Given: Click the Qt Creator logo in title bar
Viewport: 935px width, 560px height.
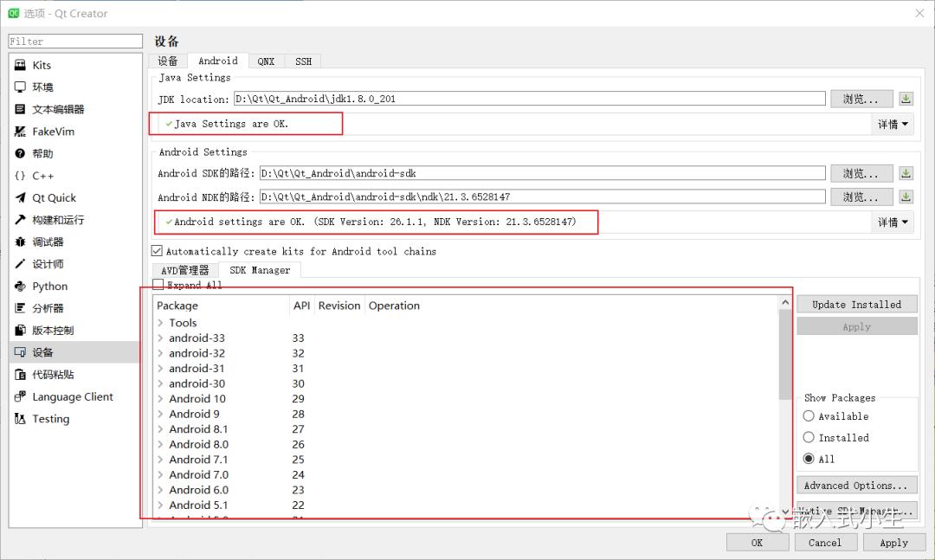Looking at the screenshot, I should [x=13, y=13].
